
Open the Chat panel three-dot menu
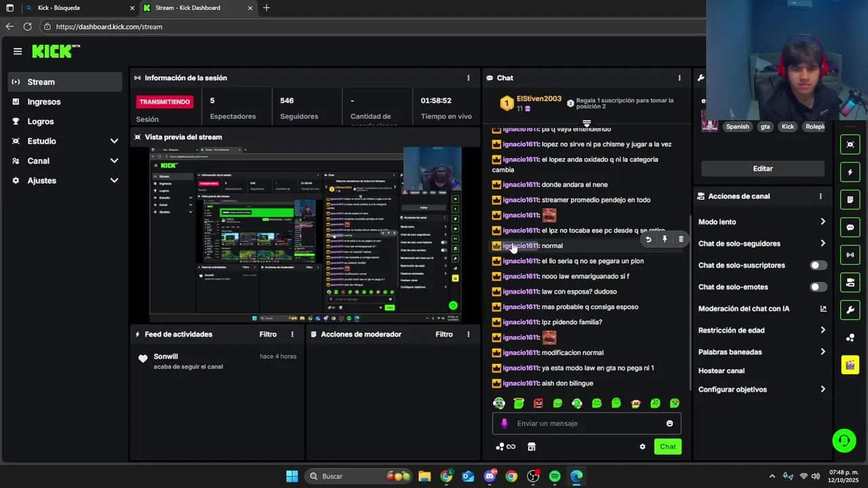point(679,78)
